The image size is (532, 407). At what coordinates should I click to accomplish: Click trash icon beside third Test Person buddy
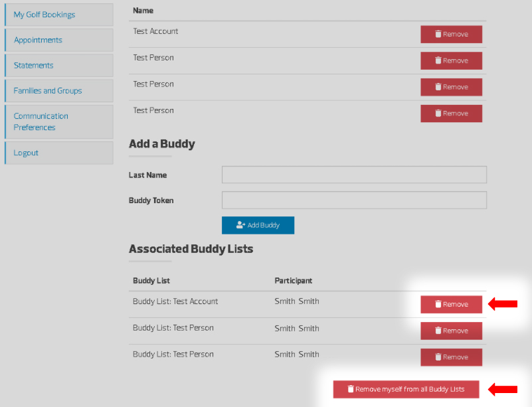coord(438,114)
